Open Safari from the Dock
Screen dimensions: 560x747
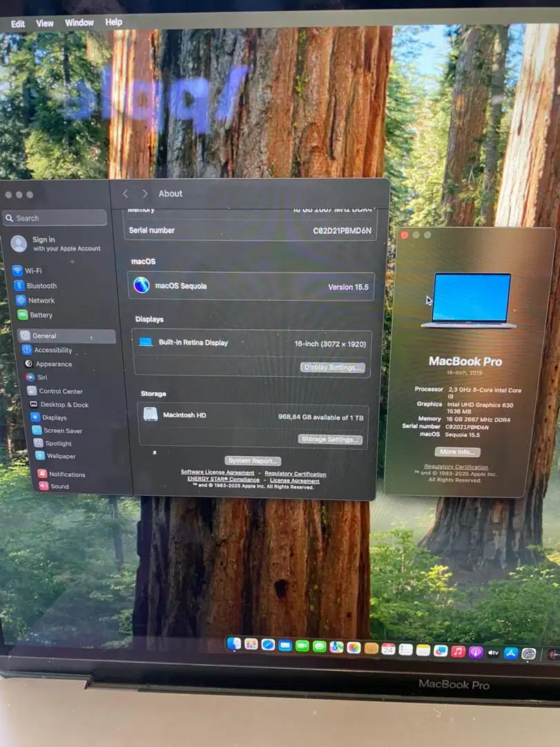point(268,645)
